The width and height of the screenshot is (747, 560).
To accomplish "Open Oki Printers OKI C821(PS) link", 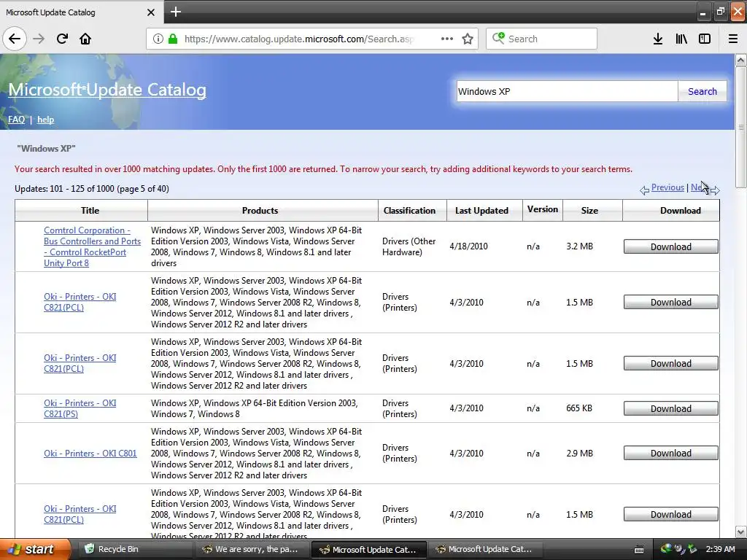I will (80, 408).
